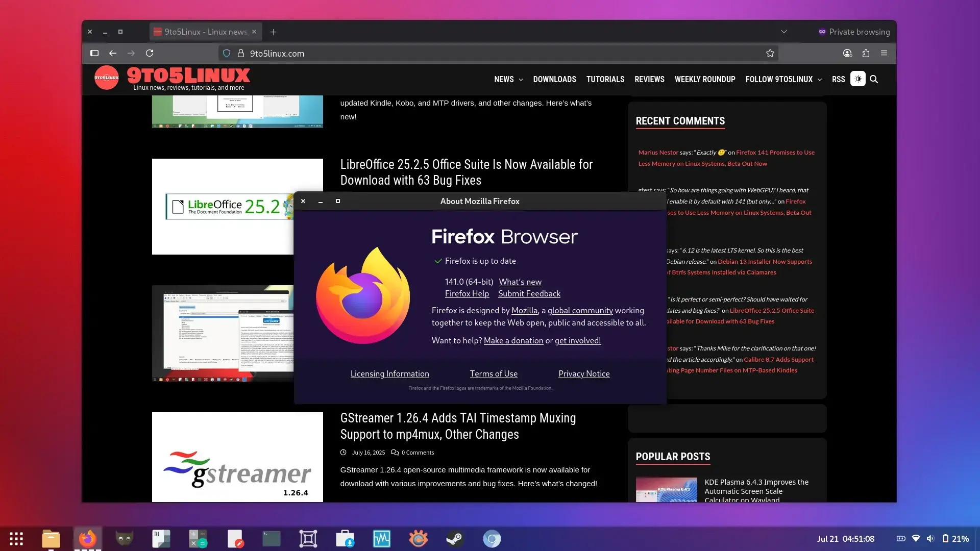Launch Chromium from the taskbar
This screenshot has width=980, height=551.
[492, 539]
